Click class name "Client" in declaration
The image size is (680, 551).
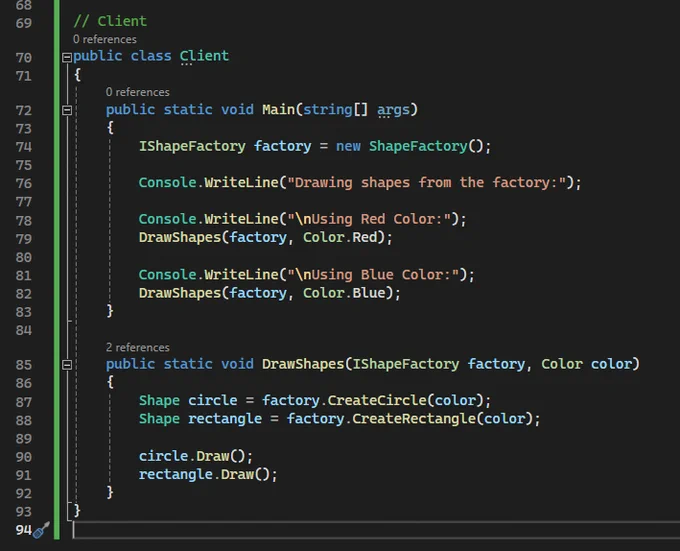204,56
